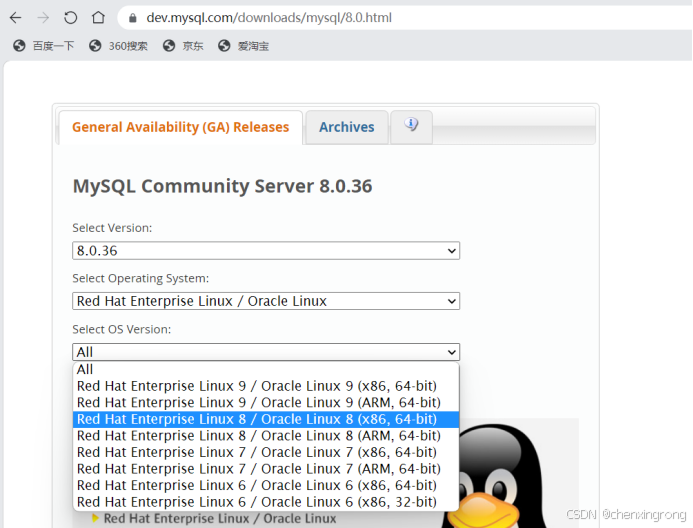Click the padlock site security icon

coord(133,18)
